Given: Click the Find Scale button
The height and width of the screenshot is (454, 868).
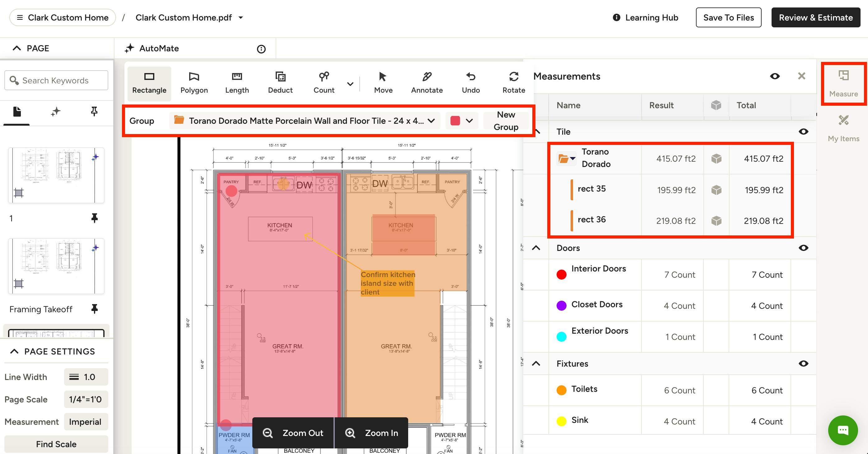Looking at the screenshot, I should point(56,444).
